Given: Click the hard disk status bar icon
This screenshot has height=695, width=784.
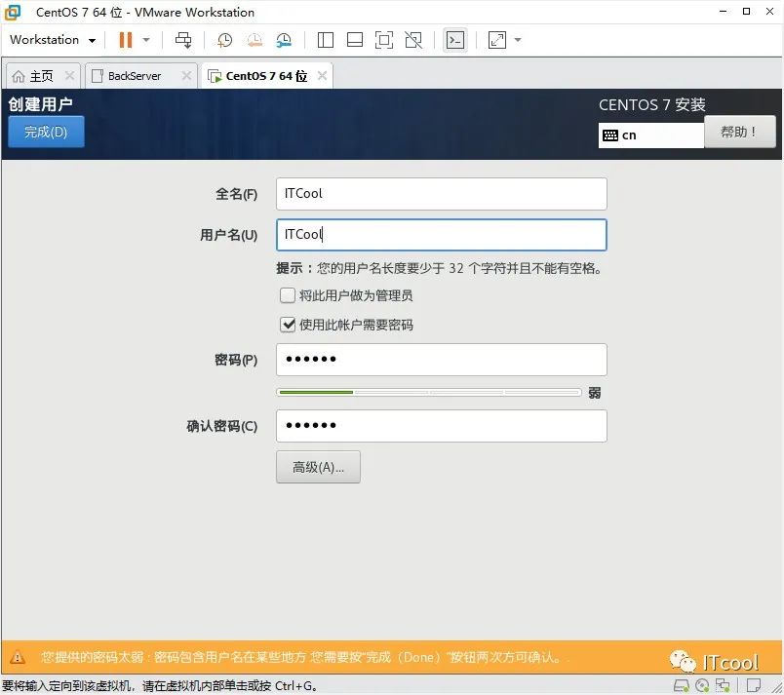Looking at the screenshot, I should tap(682, 685).
